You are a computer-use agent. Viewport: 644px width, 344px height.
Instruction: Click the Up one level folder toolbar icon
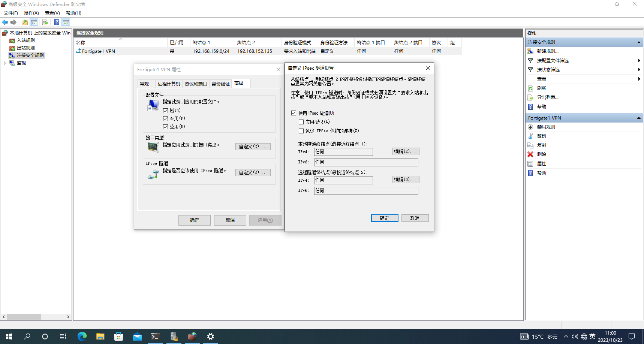(x=25, y=22)
